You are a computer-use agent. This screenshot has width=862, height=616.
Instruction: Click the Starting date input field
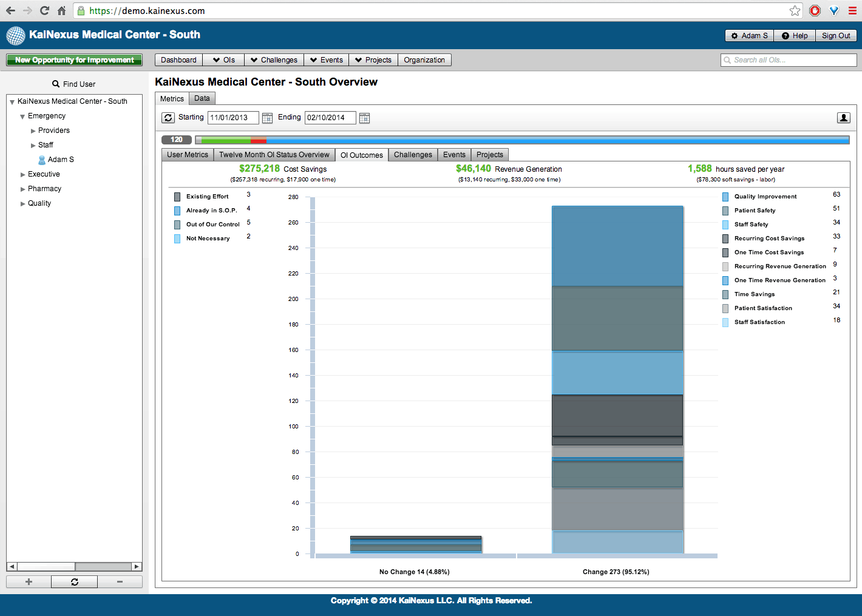coord(233,118)
